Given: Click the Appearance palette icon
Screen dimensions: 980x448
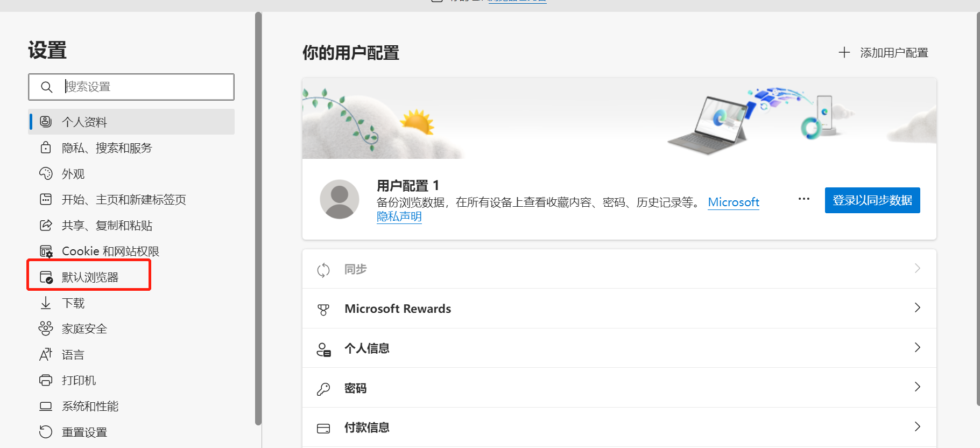Looking at the screenshot, I should [x=46, y=173].
